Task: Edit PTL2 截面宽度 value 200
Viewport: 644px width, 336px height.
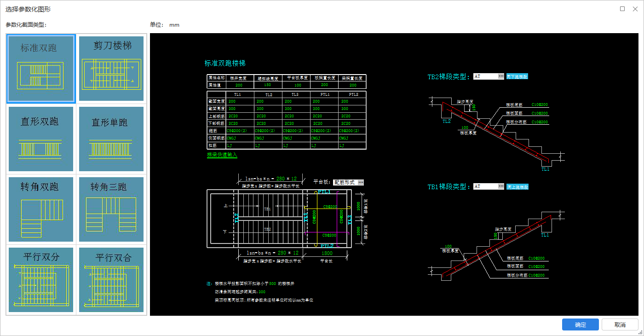Action: [x=345, y=101]
